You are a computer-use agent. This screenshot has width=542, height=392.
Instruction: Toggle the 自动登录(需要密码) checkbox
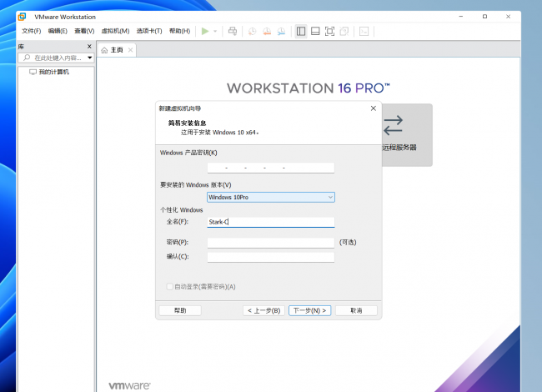coord(170,287)
